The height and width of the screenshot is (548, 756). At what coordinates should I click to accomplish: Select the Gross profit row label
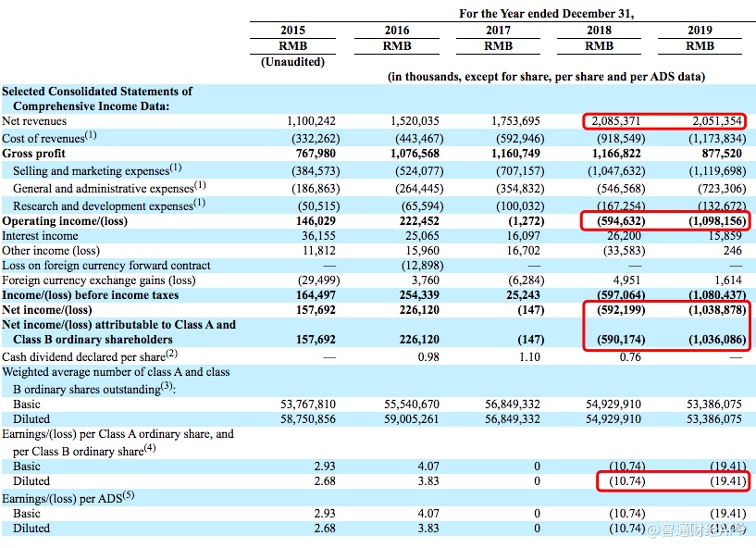coord(33,154)
